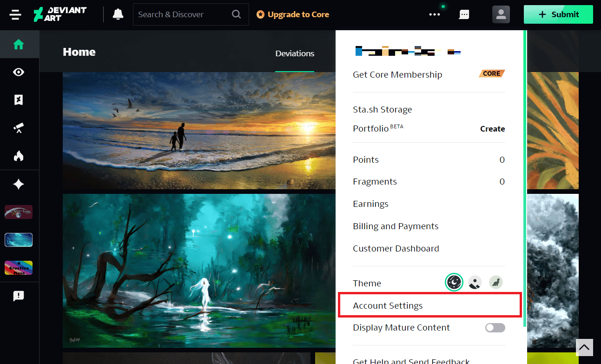The image size is (601, 364).
Task: Open the hamburger navigation menu
Action: (x=15, y=14)
